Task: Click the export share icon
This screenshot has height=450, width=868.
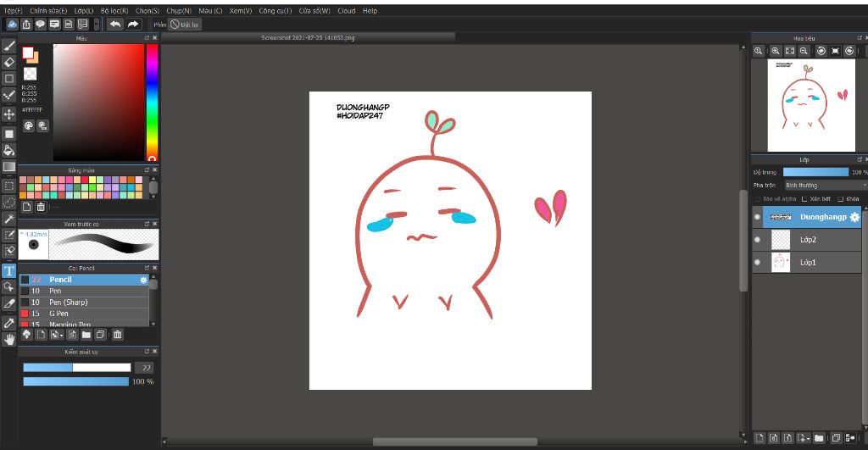Action: pos(26,25)
